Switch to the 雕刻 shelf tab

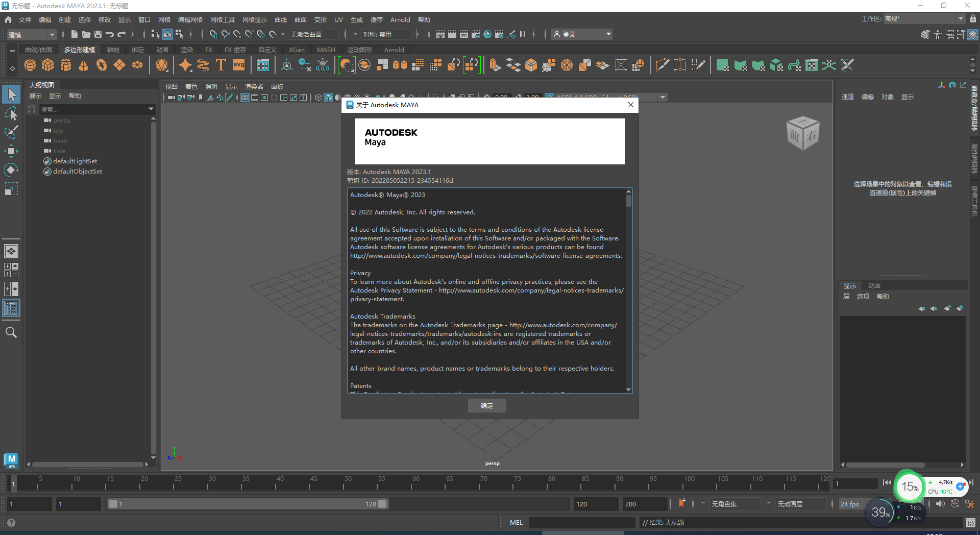[112, 50]
